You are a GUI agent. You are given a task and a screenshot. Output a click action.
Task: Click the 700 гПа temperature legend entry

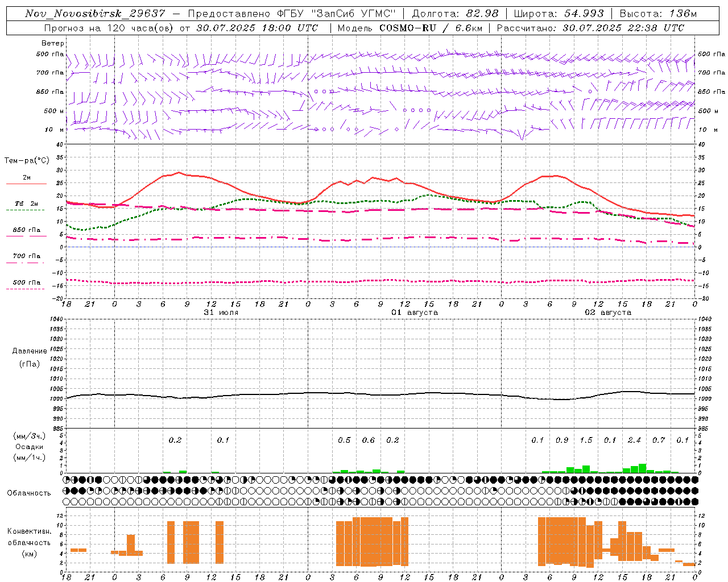(26, 256)
